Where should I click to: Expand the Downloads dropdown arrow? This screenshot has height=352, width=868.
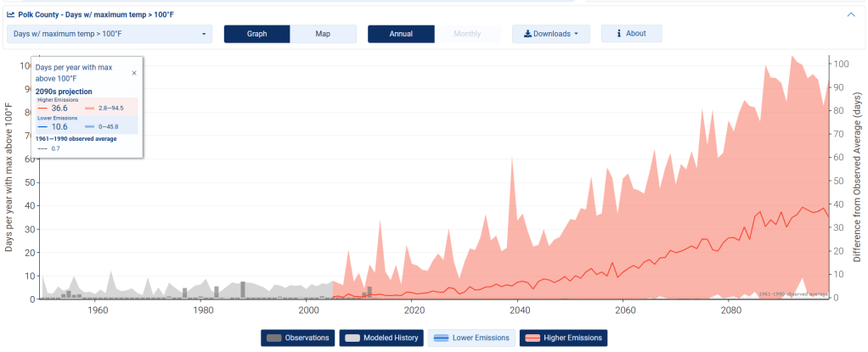click(x=576, y=34)
